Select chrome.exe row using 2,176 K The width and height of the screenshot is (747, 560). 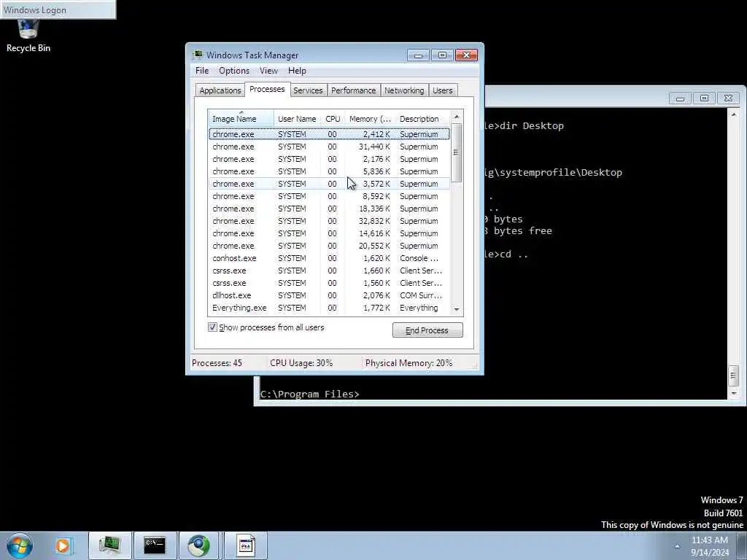(329, 159)
